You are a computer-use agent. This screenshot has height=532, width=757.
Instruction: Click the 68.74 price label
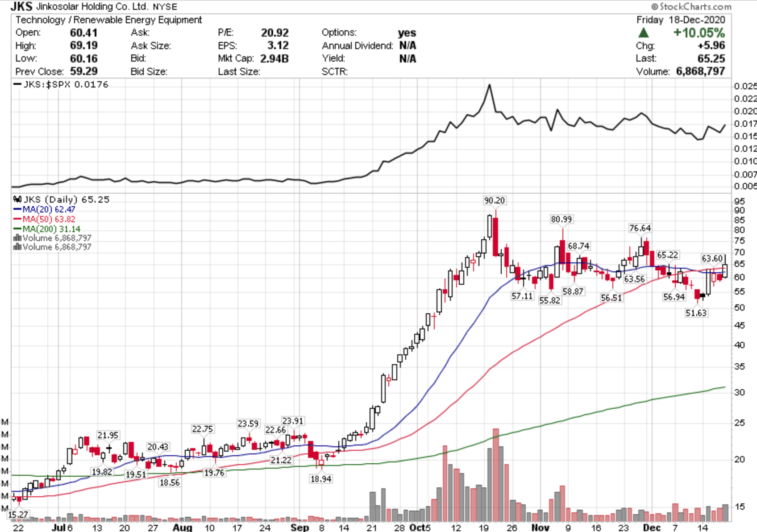578,246
